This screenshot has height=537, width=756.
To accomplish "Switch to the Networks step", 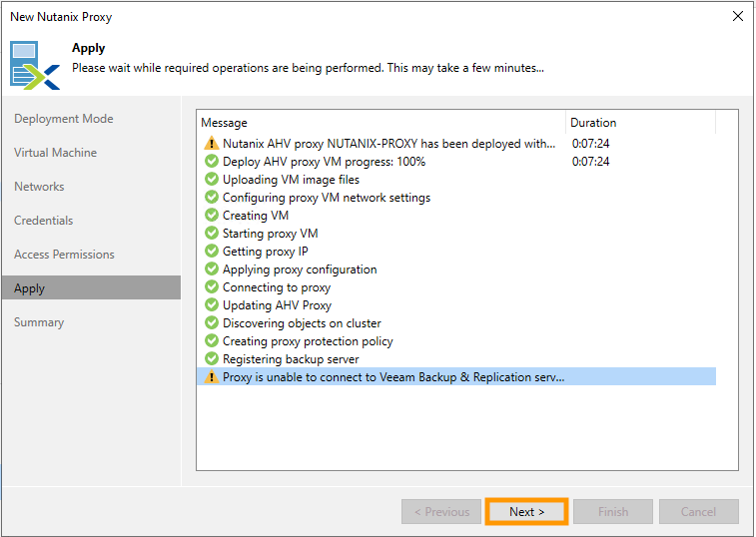I will 39,187.
